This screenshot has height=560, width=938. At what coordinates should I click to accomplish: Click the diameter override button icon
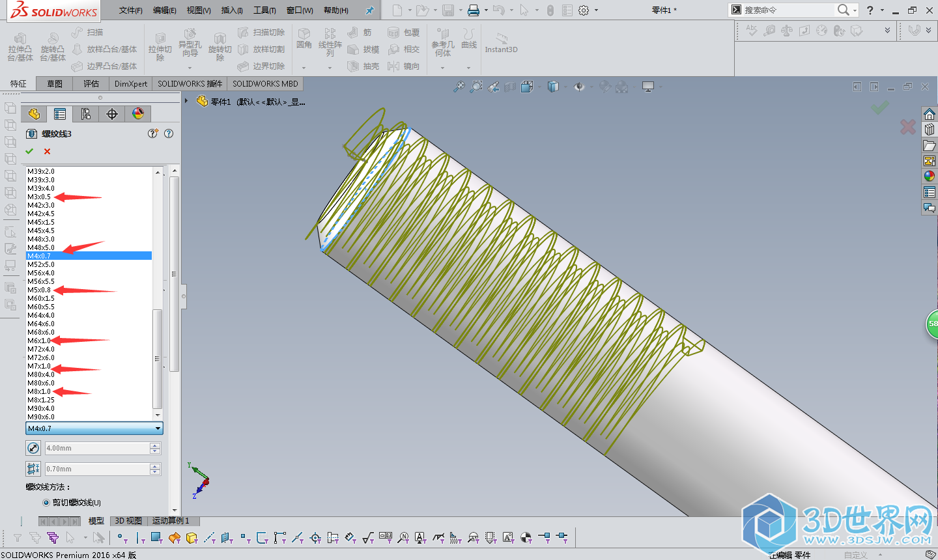point(33,448)
